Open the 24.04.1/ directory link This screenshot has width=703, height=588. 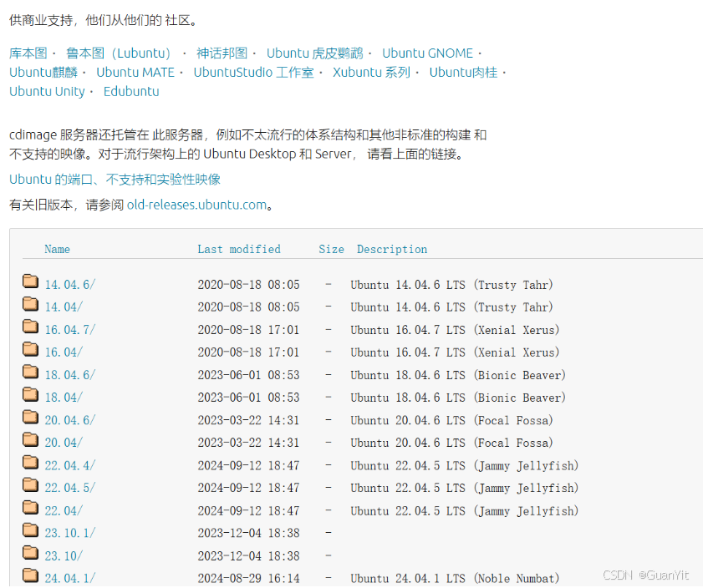click(70, 579)
